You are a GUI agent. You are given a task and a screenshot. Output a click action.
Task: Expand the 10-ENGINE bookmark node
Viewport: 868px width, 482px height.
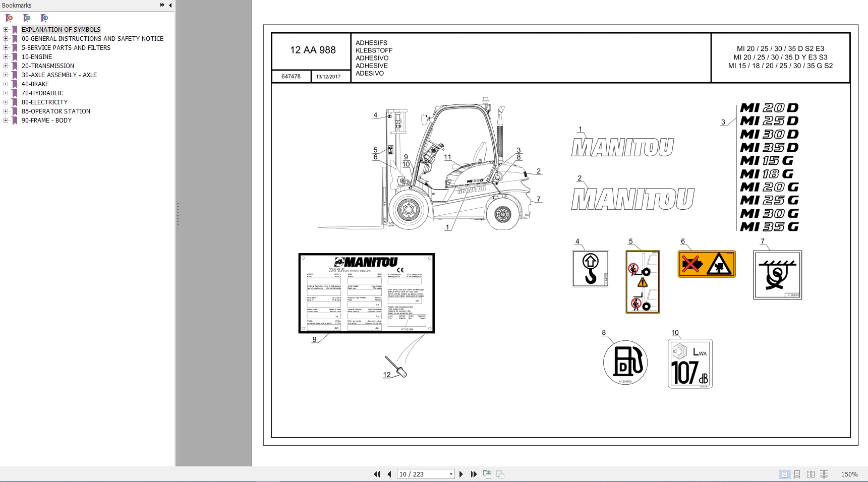tap(6, 57)
